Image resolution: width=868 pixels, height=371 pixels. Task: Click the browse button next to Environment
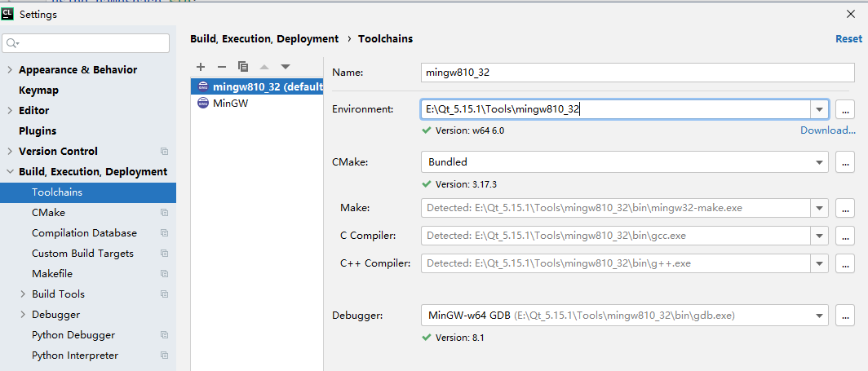(844, 109)
